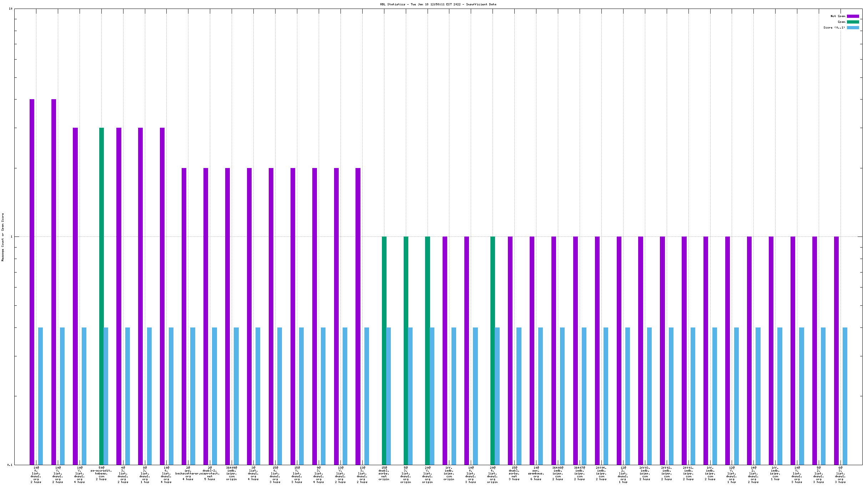The image size is (868, 488).
Task: Click the green dnsbl.sorbs.net origin bar
Action: [x=384, y=350]
